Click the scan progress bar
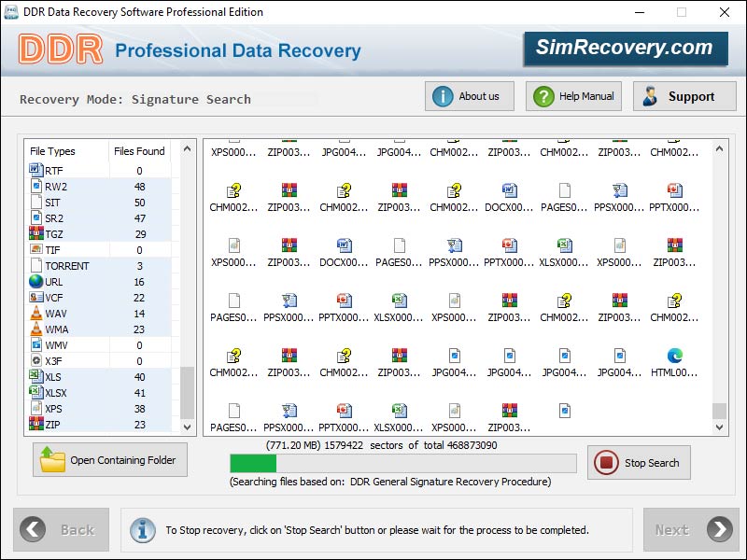This screenshot has width=747, height=560. pos(403,463)
